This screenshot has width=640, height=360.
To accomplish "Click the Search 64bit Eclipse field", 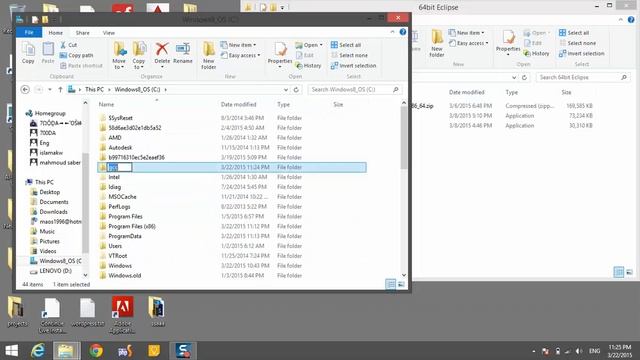I will tap(582, 77).
